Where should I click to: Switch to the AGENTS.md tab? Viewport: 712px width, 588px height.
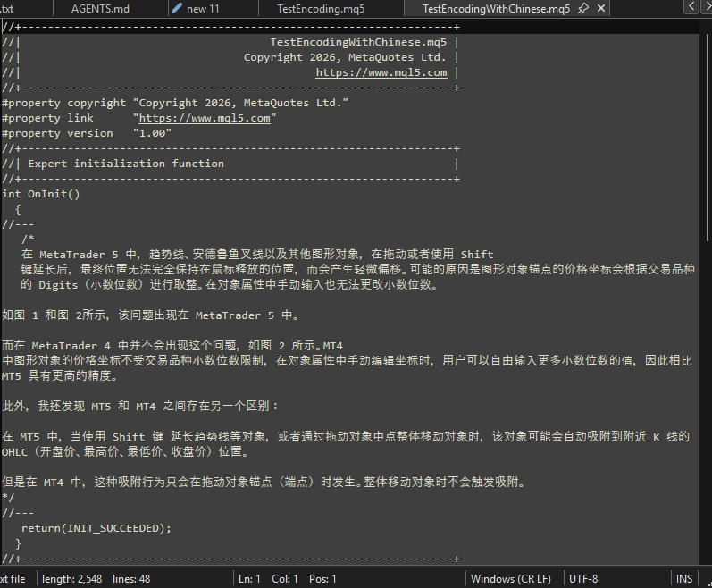100,9
